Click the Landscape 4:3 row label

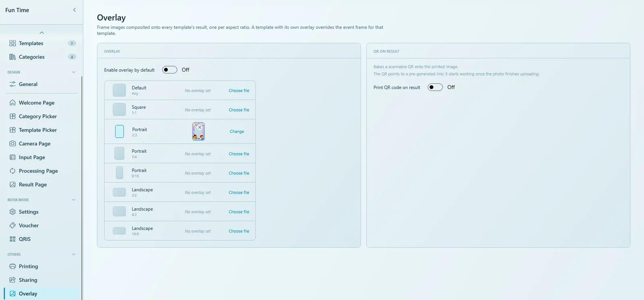[142, 209]
